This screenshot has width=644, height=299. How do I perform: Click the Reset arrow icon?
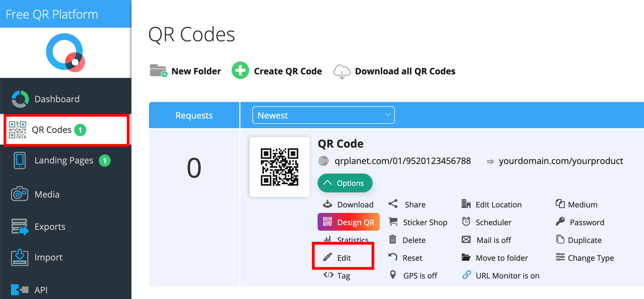(x=393, y=257)
